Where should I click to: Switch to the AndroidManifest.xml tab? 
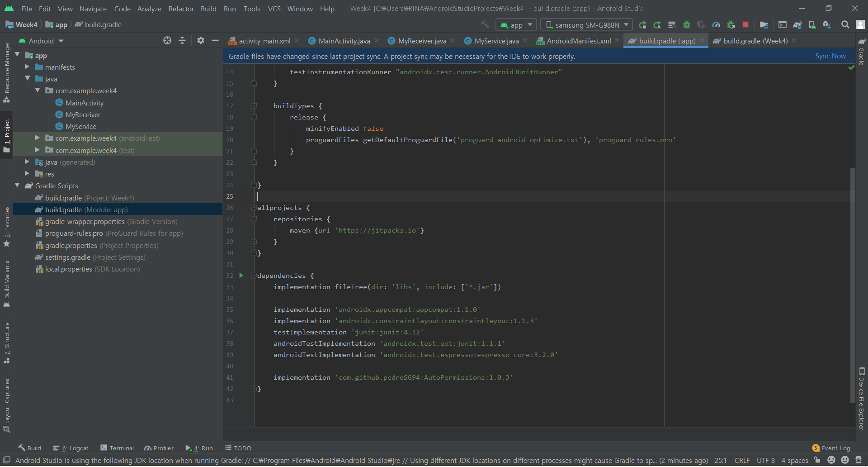pyautogui.click(x=579, y=41)
